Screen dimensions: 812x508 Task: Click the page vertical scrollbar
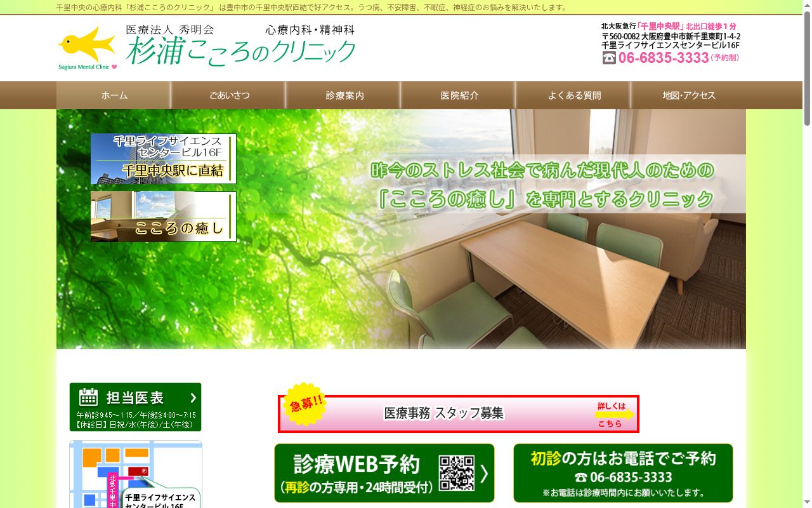(807, 254)
